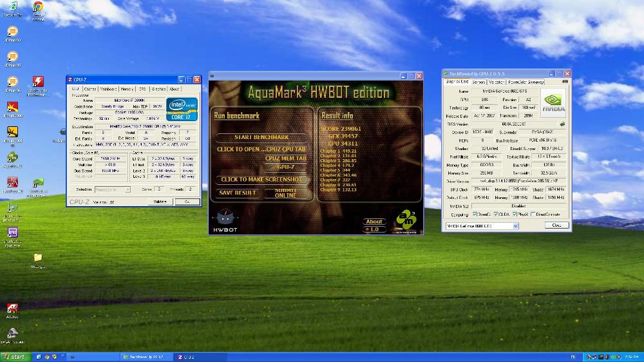Viewport: 644px width, 362px height.
Task: Switch to the About tab in CPU-Z
Action: pyautogui.click(x=175, y=89)
